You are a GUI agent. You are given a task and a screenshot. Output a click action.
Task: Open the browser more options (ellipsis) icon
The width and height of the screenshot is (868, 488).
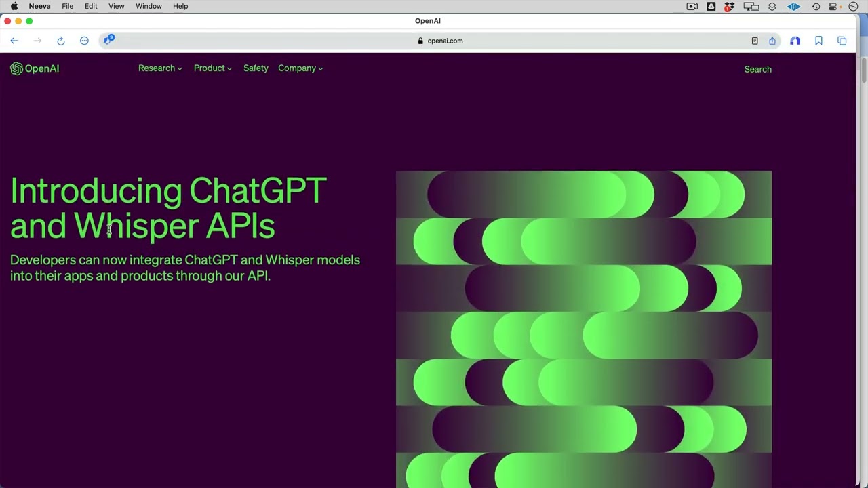(84, 41)
